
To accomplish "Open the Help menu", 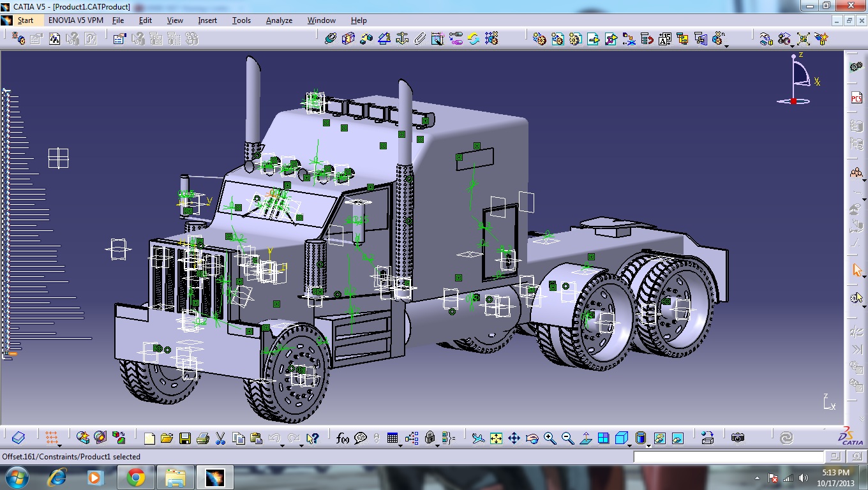I will [359, 20].
